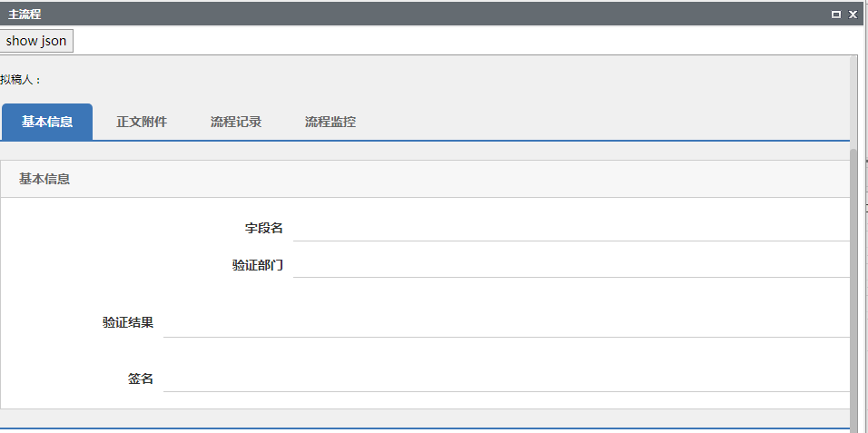The image size is (868, 433).
Task: Click the 签名 field label
Action: coord(141,379)
